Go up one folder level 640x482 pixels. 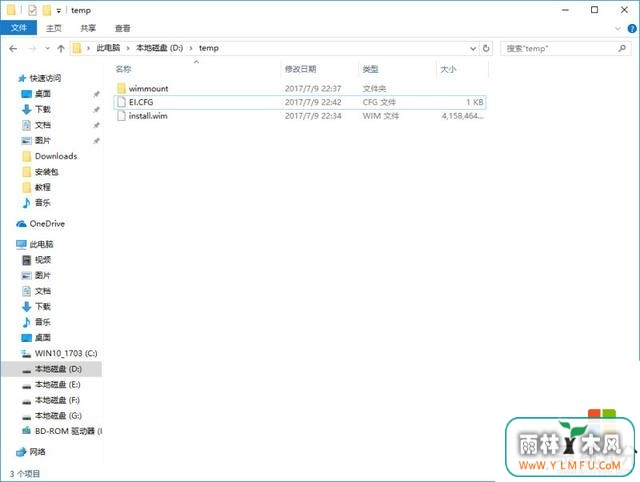tap(61, 49)
